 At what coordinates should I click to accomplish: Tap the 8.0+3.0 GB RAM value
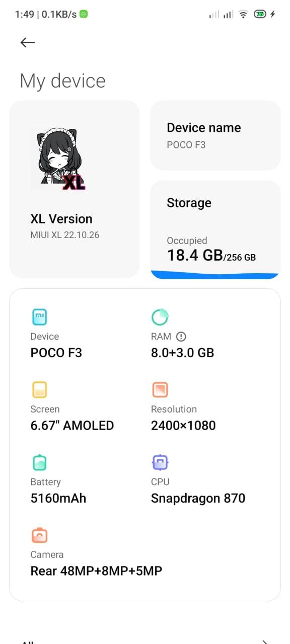182,353
